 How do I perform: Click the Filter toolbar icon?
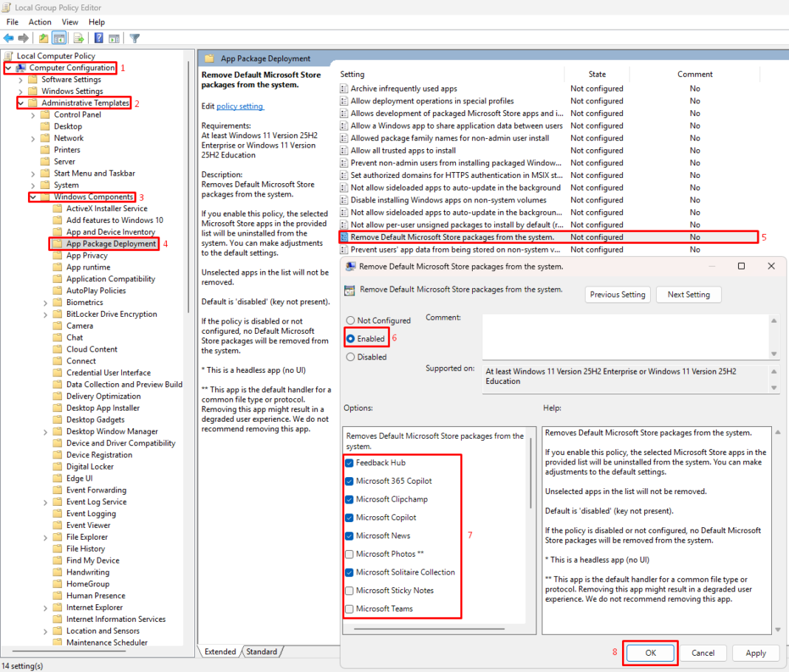coord(134,38)
